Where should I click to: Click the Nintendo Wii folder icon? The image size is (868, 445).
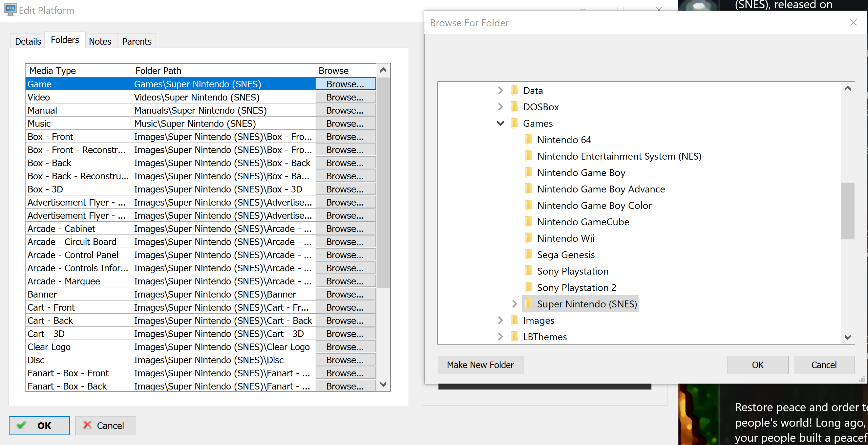(x=529, y=238)
